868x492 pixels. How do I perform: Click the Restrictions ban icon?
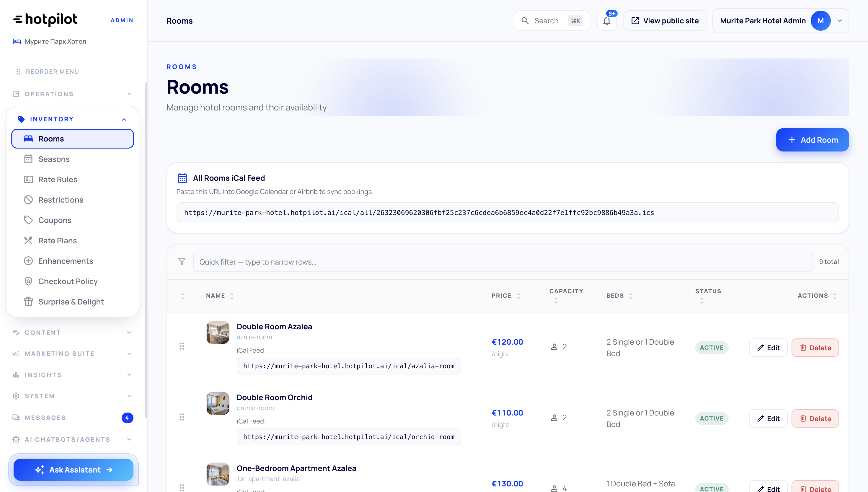coord(28,200)
